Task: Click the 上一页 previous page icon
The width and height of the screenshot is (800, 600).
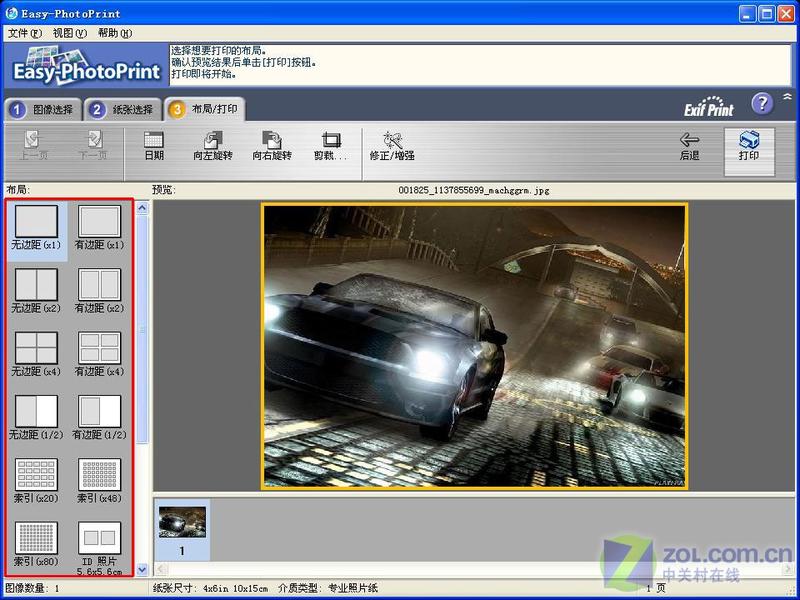Action: pos(33,146)
